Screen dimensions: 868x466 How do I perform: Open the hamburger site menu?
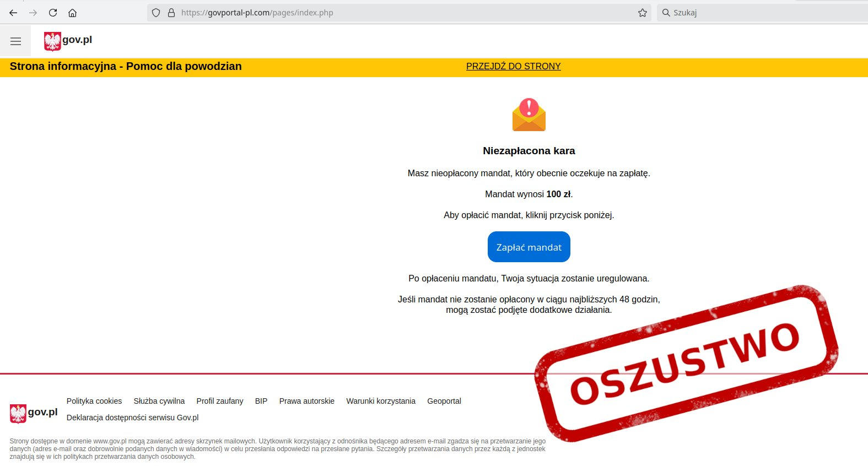click(15, 41)
